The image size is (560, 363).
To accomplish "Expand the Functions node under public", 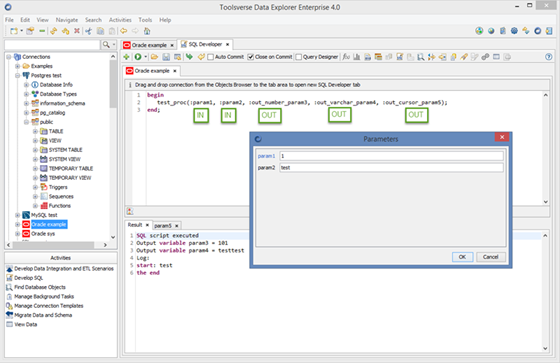I will tap(35, 206).
